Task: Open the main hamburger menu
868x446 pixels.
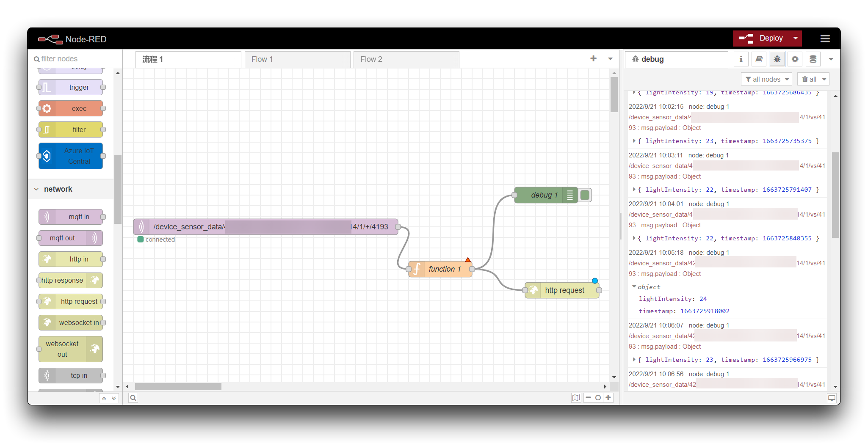Action: pyautogui.click(x=824, y=39)
